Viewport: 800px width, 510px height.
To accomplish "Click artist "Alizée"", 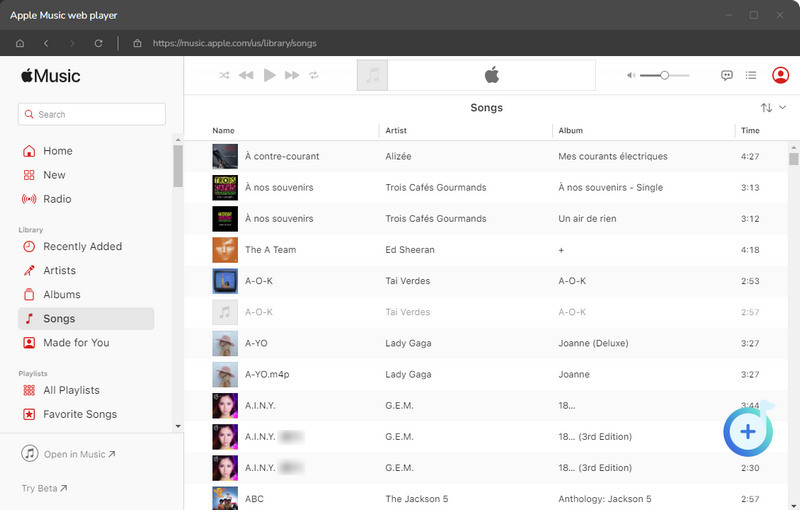I will (x=398, y=156).
